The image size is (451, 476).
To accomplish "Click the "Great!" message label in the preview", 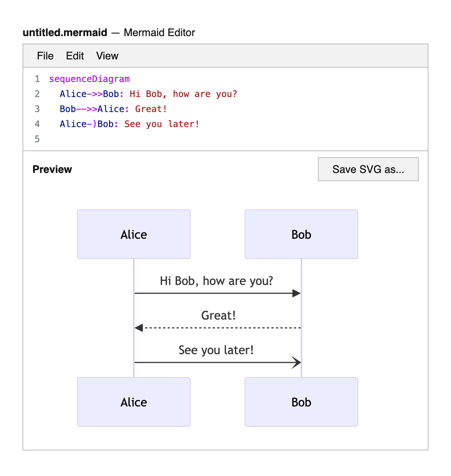I will (218, 315).
